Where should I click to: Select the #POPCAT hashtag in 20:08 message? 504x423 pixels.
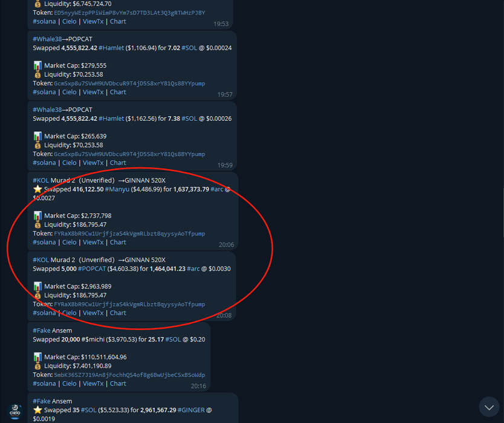[92, 269]
